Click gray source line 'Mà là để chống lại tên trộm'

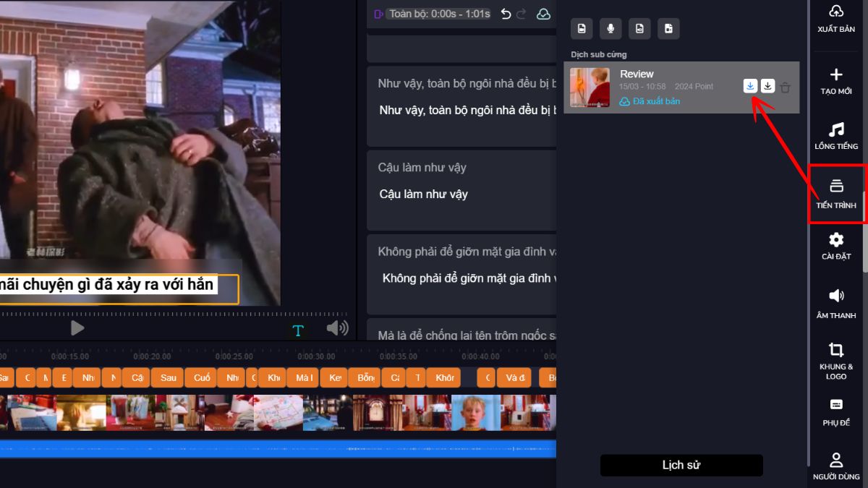click(x=467, y=335)
